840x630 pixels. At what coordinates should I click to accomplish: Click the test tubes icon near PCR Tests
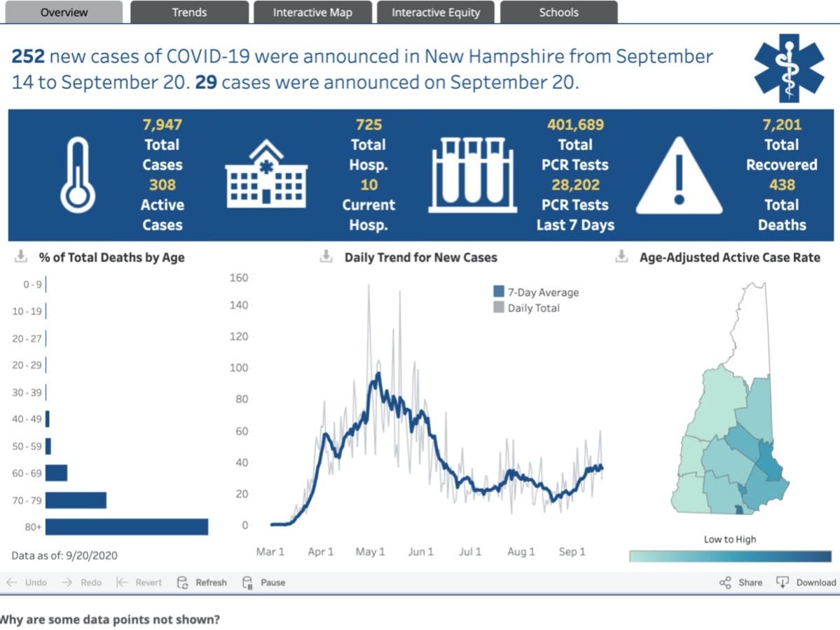click(473, 174)
